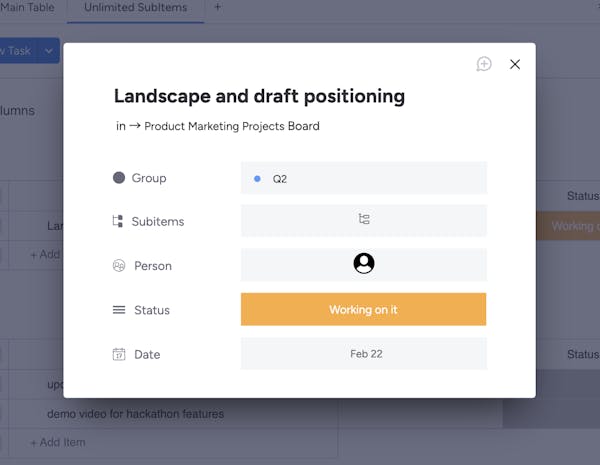Click the New Task button
Image resolution: width=600 pixels, height=465 pixels.
tap(18, 51)
